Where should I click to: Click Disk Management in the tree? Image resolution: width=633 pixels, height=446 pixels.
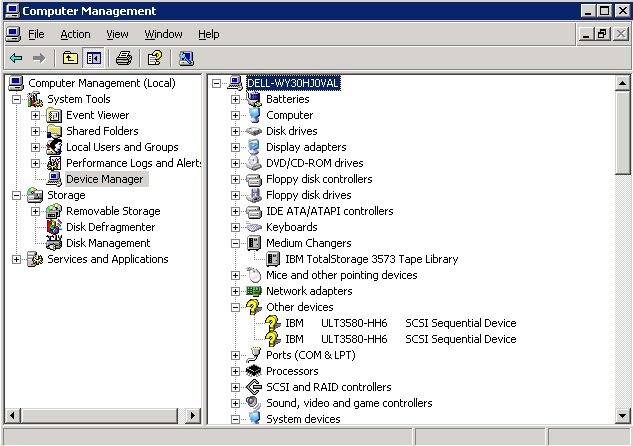108,243
